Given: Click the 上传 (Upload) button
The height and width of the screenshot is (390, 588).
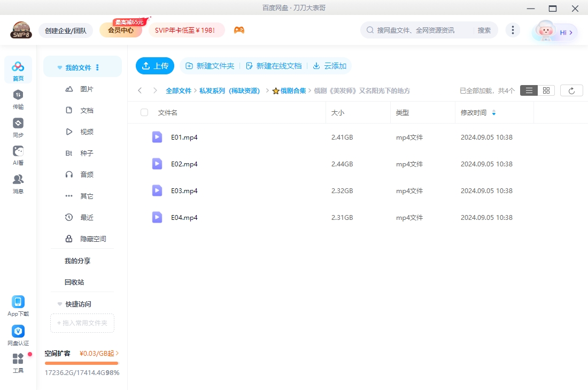Looking at the screenshot, I should point(155,66).
